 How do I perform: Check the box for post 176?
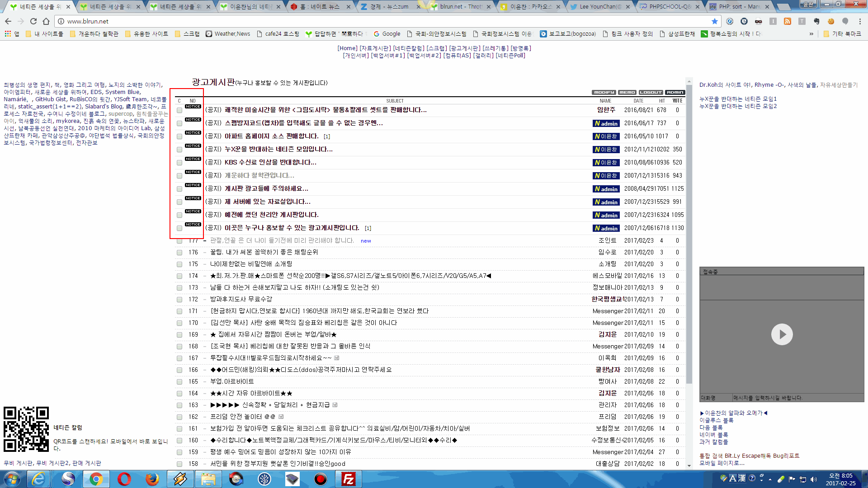coord(179,253)
